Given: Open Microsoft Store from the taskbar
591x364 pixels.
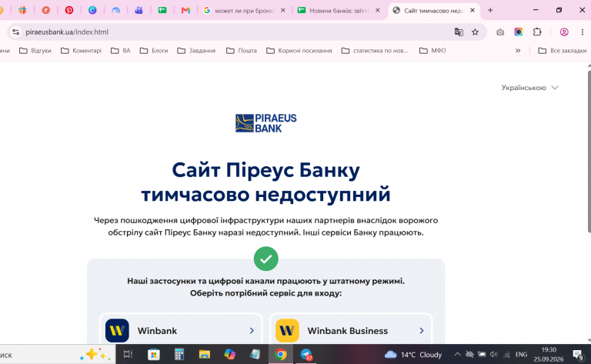Looking at the screenshot, I should pyautogui.click(x=154, y=355).
